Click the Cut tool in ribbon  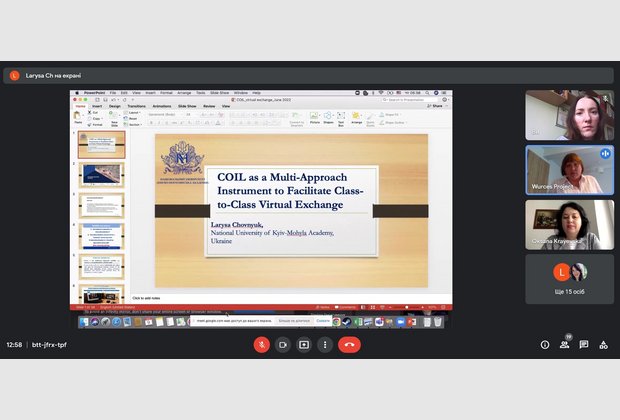pyautogui.click(x=93, y=113)
